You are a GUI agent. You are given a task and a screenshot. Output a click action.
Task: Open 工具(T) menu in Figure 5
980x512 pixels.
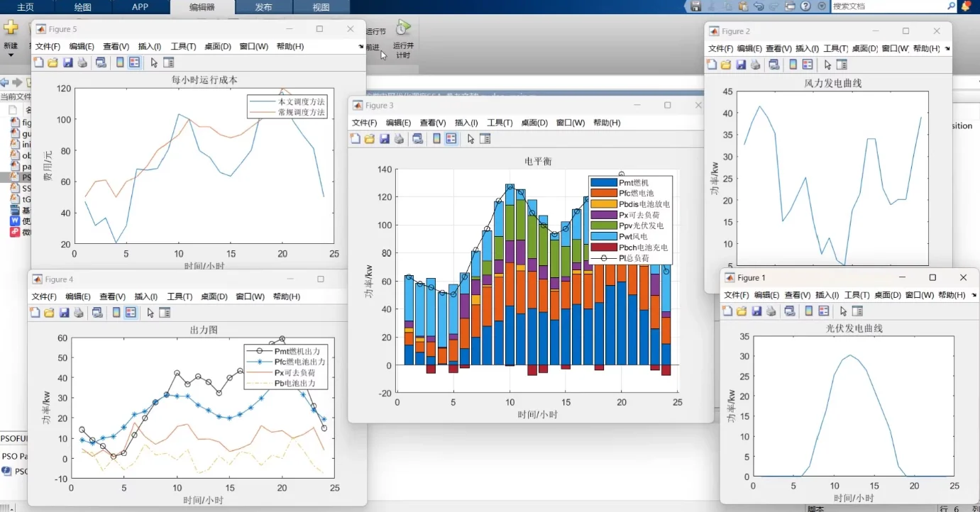183,46
